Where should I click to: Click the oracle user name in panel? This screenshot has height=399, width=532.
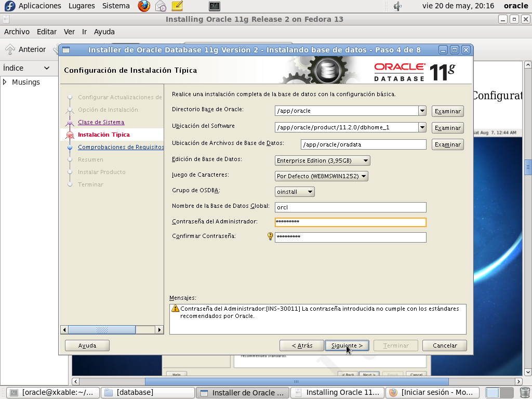(516, 6)
